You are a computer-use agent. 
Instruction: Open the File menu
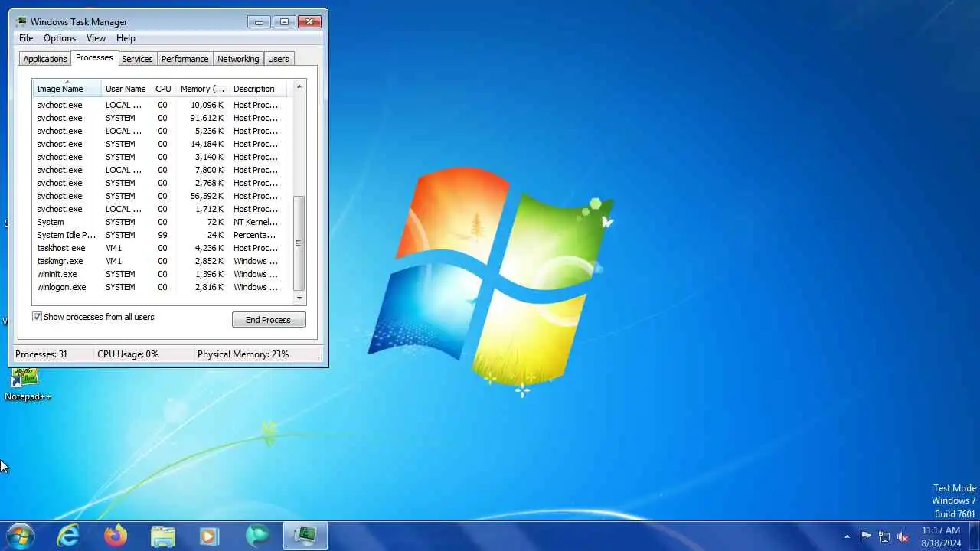click(x=26, y=38)
